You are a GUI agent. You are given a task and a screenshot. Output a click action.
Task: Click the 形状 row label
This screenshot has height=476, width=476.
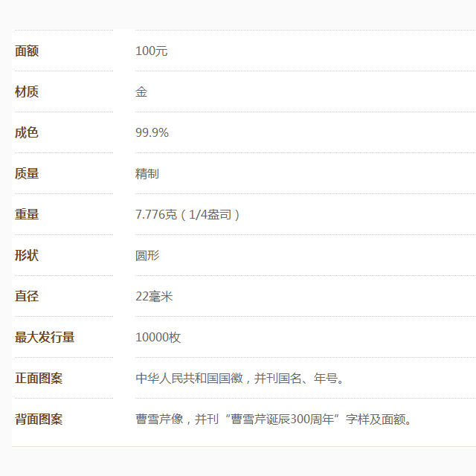27,256
